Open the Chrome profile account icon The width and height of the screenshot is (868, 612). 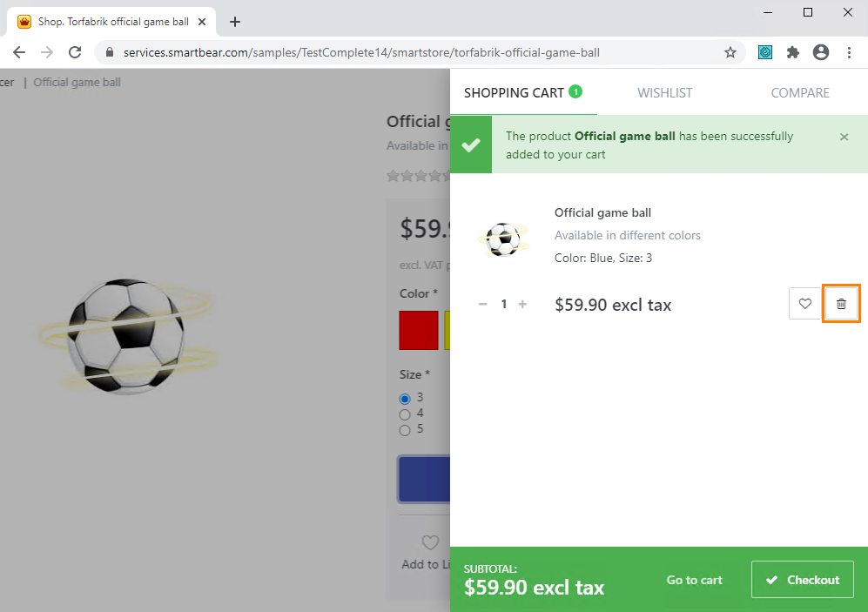820,52
